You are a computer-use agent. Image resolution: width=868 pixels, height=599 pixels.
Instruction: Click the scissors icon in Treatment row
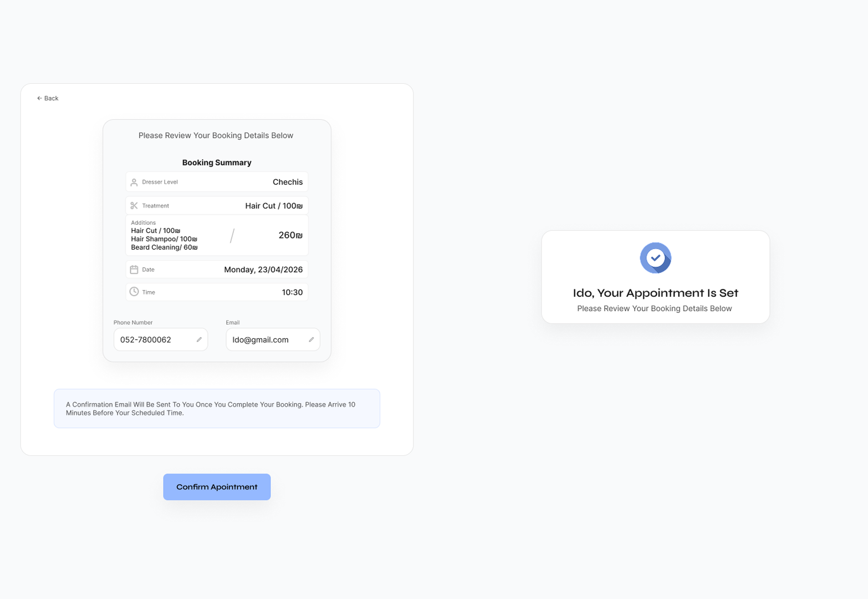[134, 206]
